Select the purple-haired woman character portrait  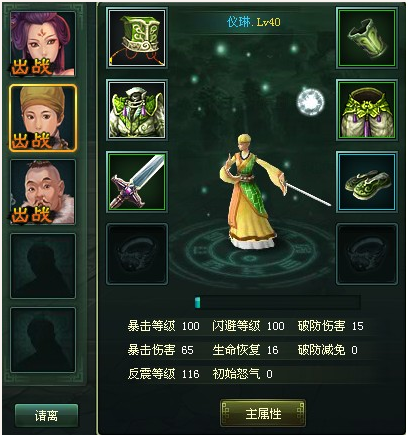(43, 44)
